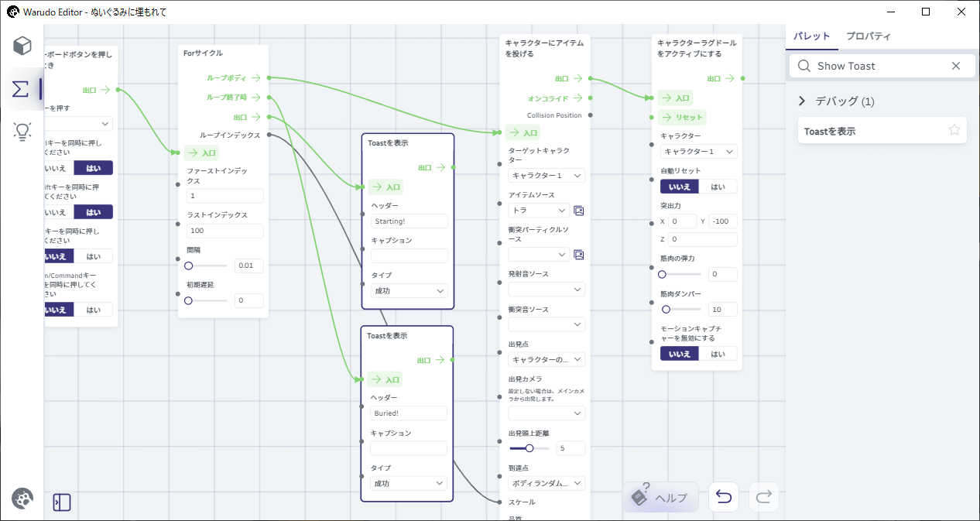This screenshot has width=980, height=521.
Task: Open the アイテムソース dropdown showing トラ
Action: (x=539, y=210)
